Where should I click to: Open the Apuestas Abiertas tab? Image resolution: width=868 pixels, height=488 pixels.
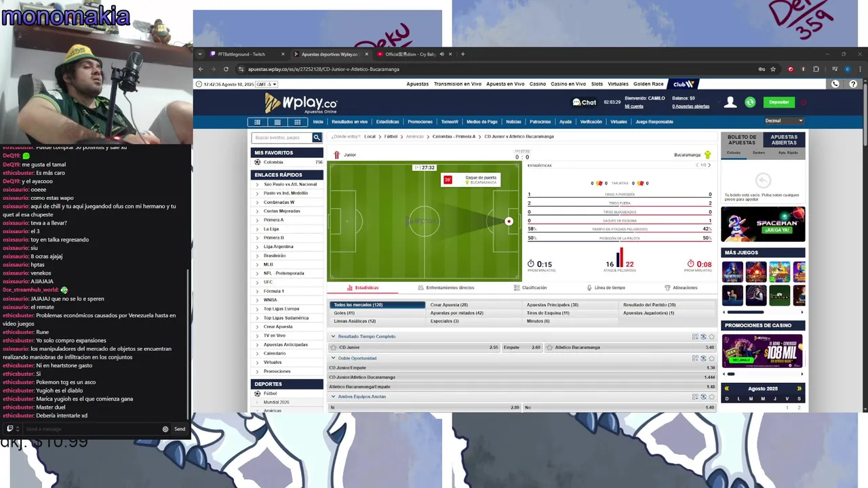click(784, 140)
